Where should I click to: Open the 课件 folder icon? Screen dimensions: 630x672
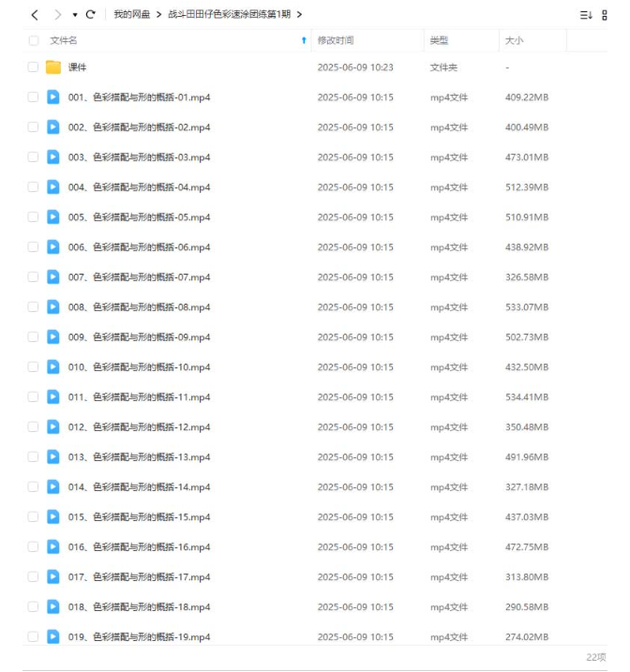point(53,67)
